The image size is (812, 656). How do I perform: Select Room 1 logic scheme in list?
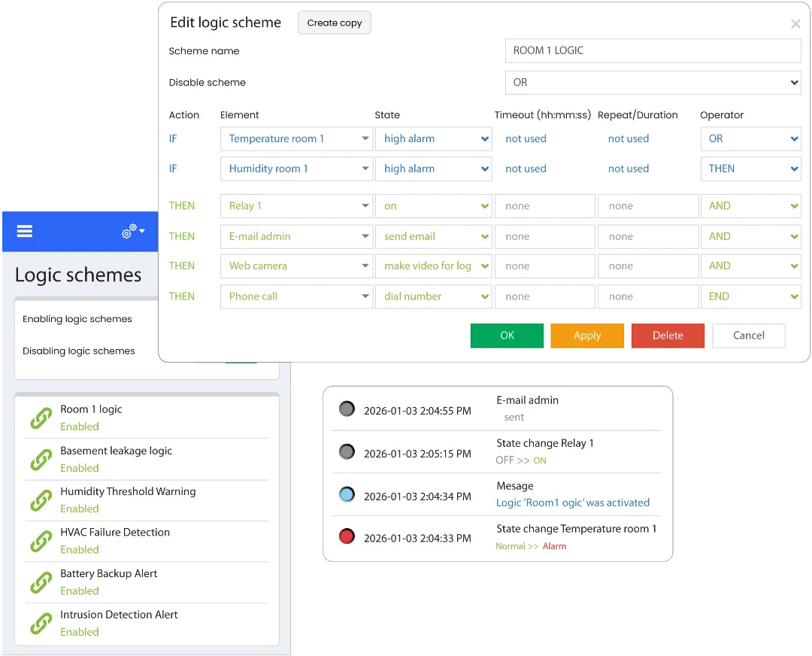(147, 418)
